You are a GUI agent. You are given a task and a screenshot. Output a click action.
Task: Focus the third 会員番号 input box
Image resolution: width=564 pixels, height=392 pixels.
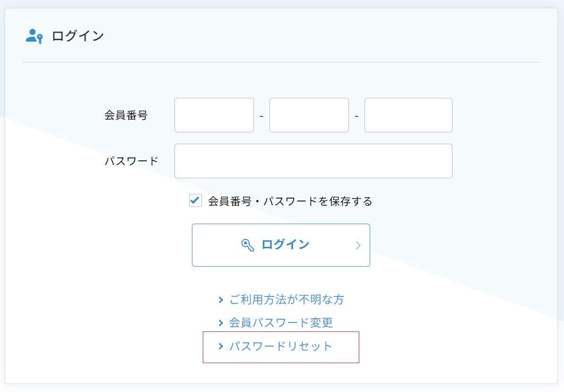point(408,115)
